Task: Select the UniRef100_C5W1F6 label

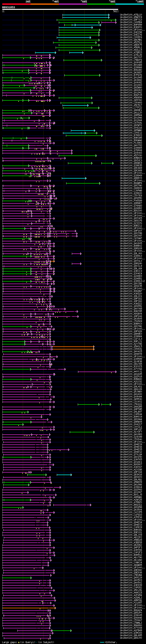Action: [x=131, y=60]
